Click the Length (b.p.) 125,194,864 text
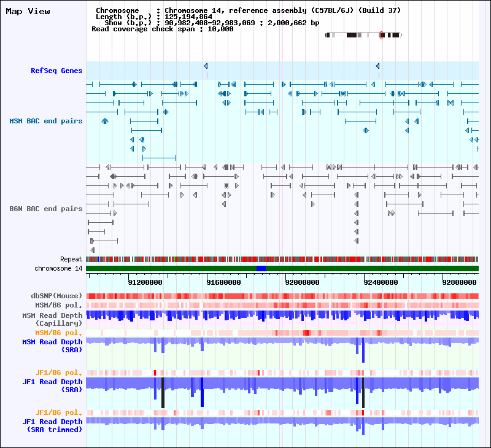Viewport: 491px width, 448px height. coord(154,17)
